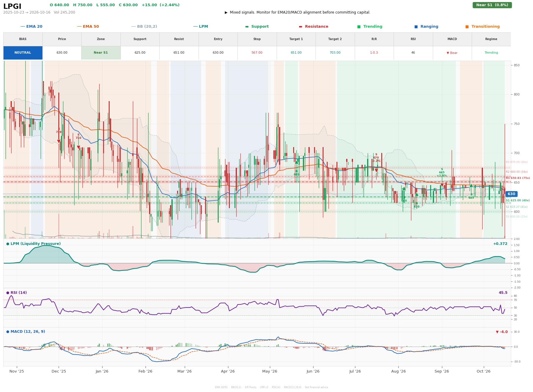Click the LPGI ticker title
533x392 pixels.
click(12, 6)
